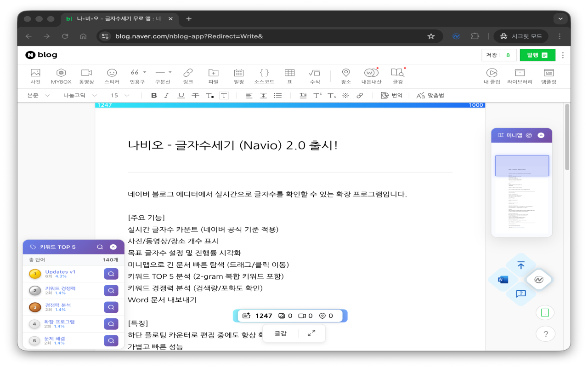Toggle subscript formatting

point(332,95)
